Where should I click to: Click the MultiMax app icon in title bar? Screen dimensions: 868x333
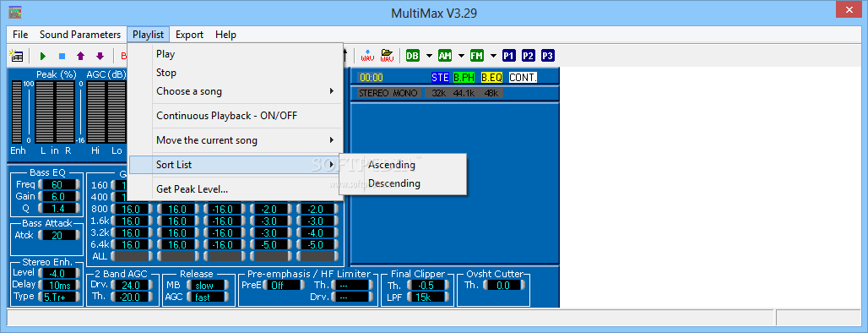(x=15, y=12)
